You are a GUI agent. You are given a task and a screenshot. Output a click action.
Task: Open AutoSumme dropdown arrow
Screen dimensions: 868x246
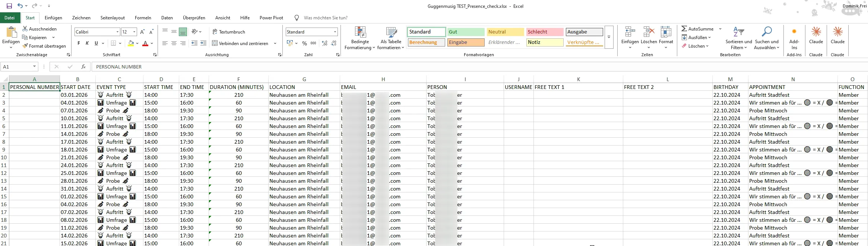pyautogui.click(x=720, y=29)
